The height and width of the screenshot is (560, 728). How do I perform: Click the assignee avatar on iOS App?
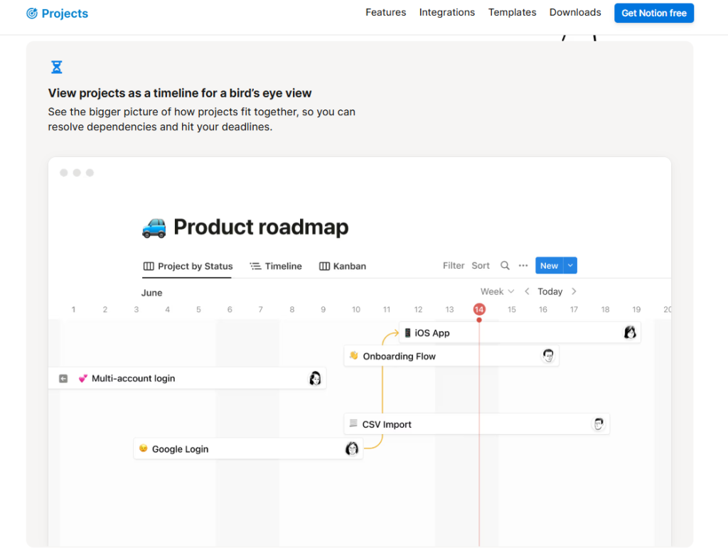630,332
